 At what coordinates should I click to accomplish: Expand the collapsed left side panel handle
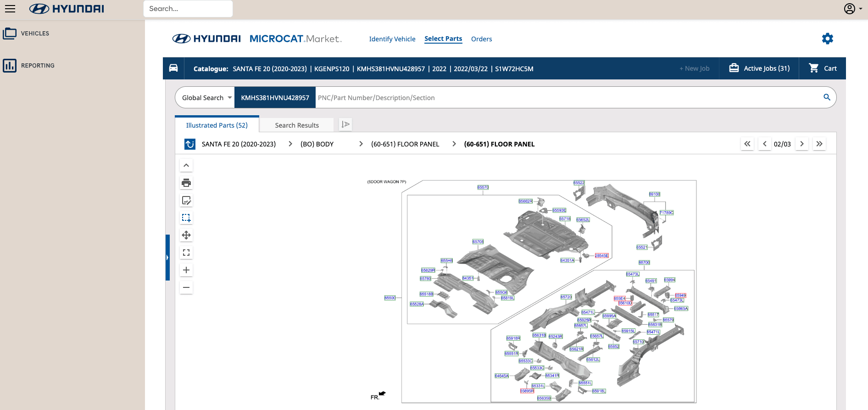(x=167, y=258)
